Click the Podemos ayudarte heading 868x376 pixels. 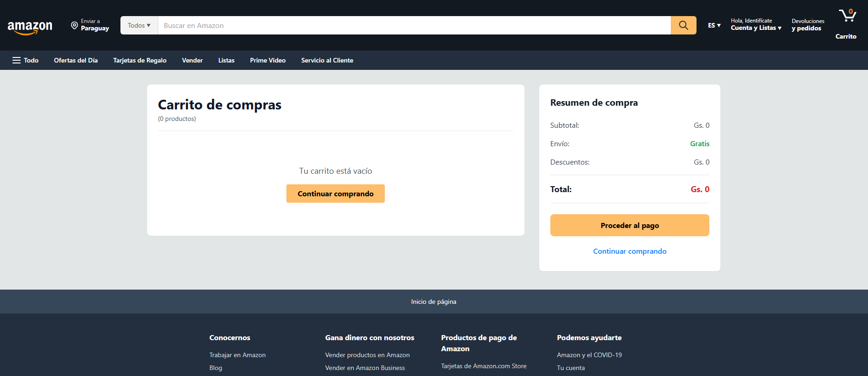point(589,337)
